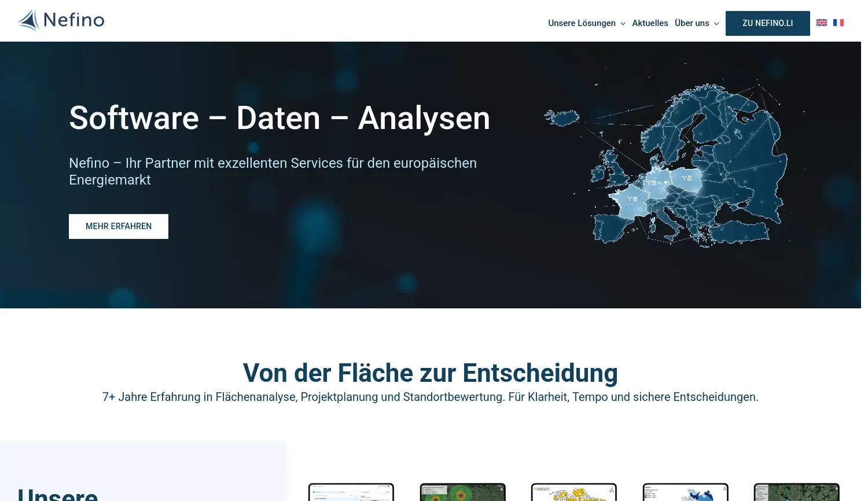Click the Nefino logo
The height and width of the screenshot is (501, 868).
click(61, 20)
